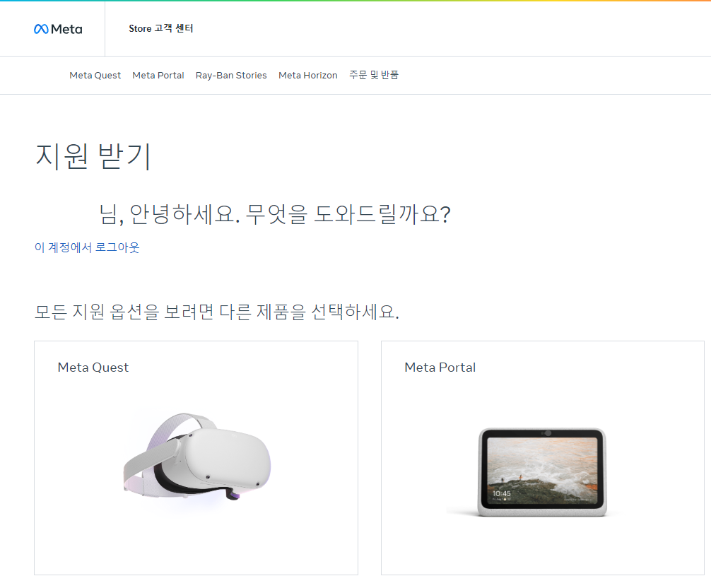Click the 모든 지원 옵션을 보려면 heading

(x=217, y=312)
